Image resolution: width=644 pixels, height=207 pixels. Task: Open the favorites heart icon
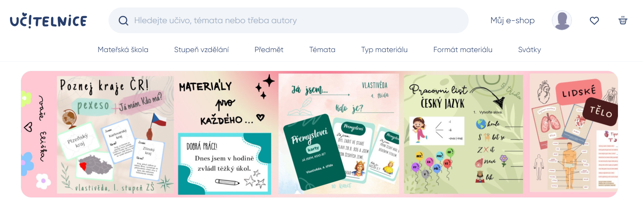click(594, 21)
